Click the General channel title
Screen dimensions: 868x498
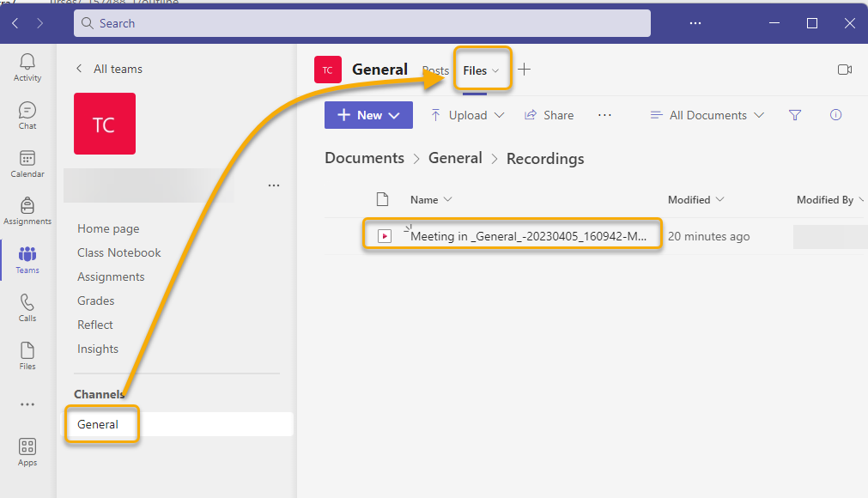[379, 70]
